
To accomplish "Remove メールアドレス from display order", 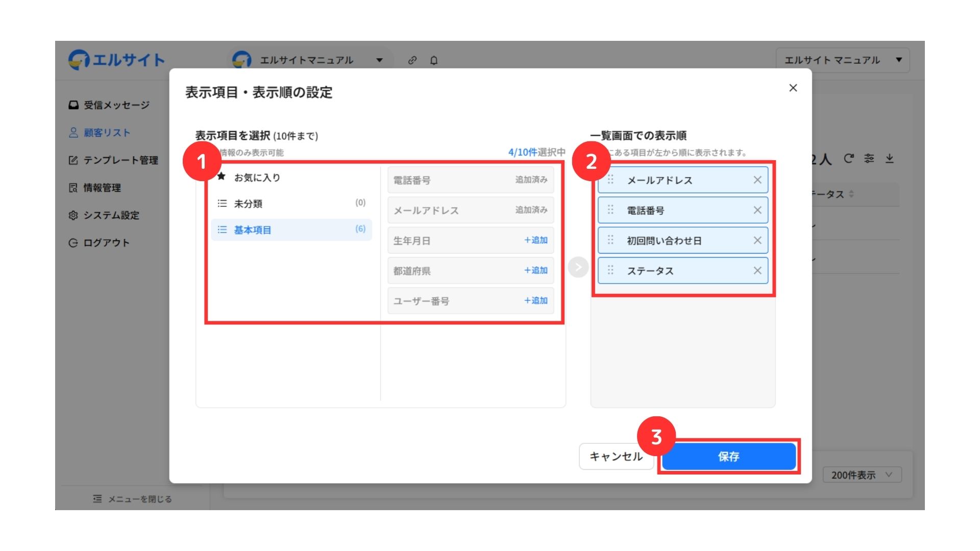I will tap(757, 180).
